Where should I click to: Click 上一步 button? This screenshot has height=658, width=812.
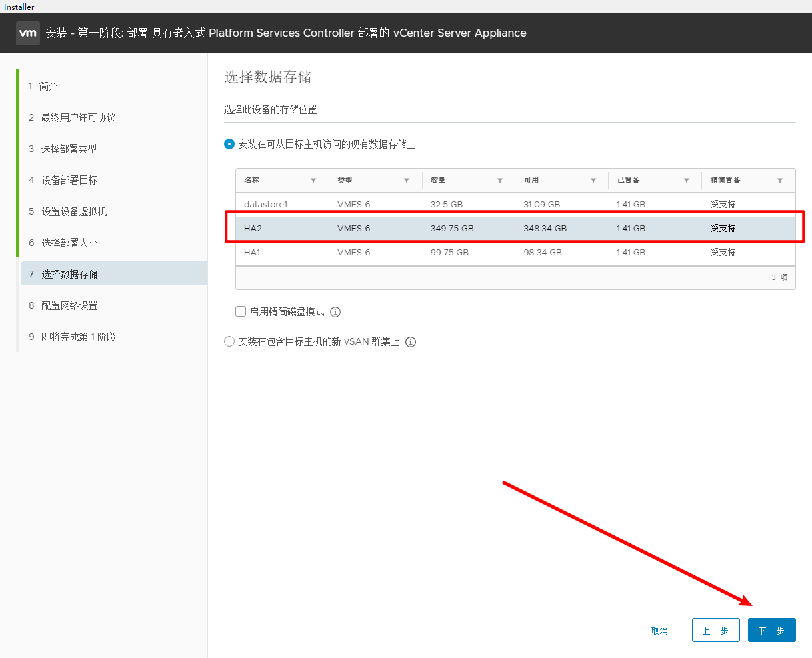tap(715, 630)
